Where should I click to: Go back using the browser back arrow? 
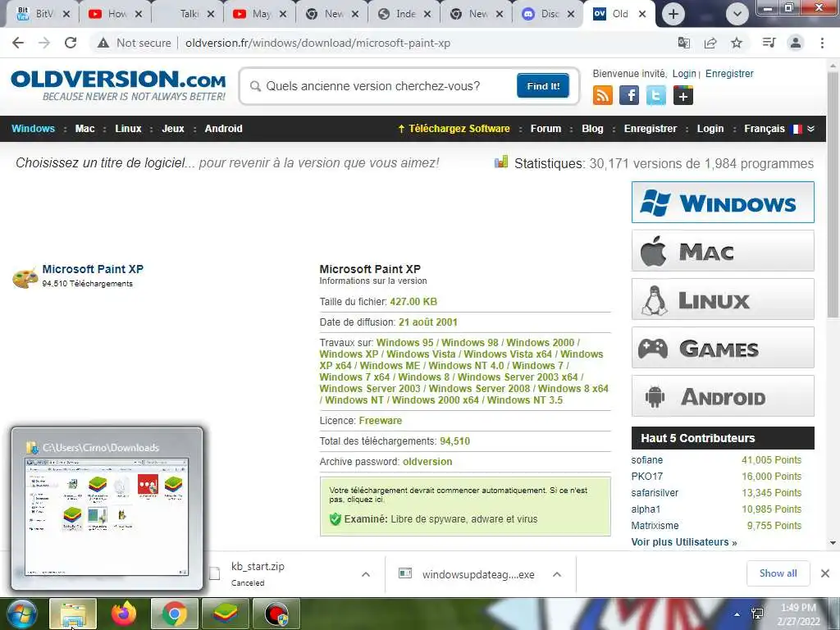click(x=18, y=43)
